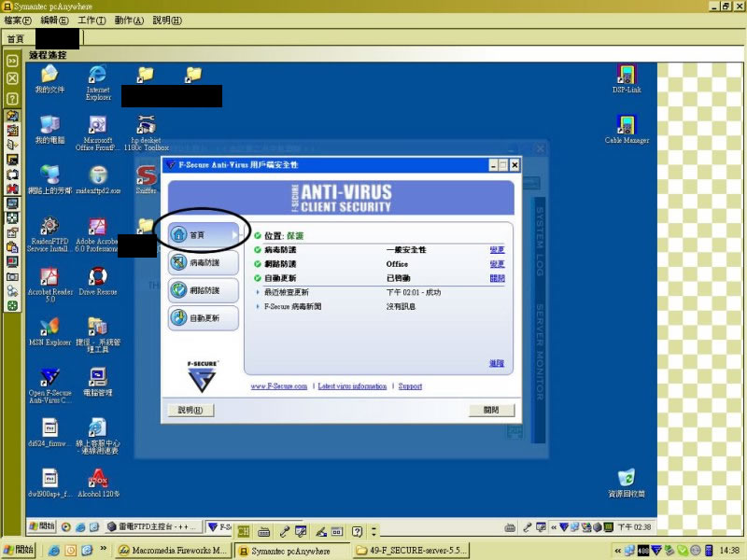Open the Support link in F-Secure
This screenshot has height=560, width=747.
point(410,386)
